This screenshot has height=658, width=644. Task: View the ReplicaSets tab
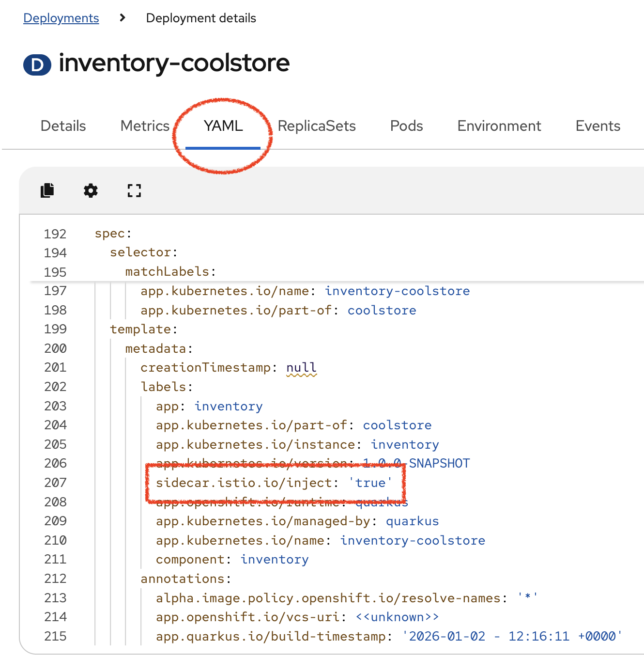pyautogui.click(x=316, y=126)
